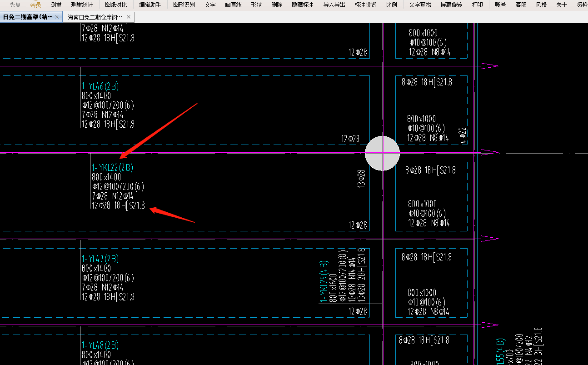The width and height of the screenshot is (588, 365).
Task: Click the 恢复 (restore) toolbar item
Action: pos(15,5)
